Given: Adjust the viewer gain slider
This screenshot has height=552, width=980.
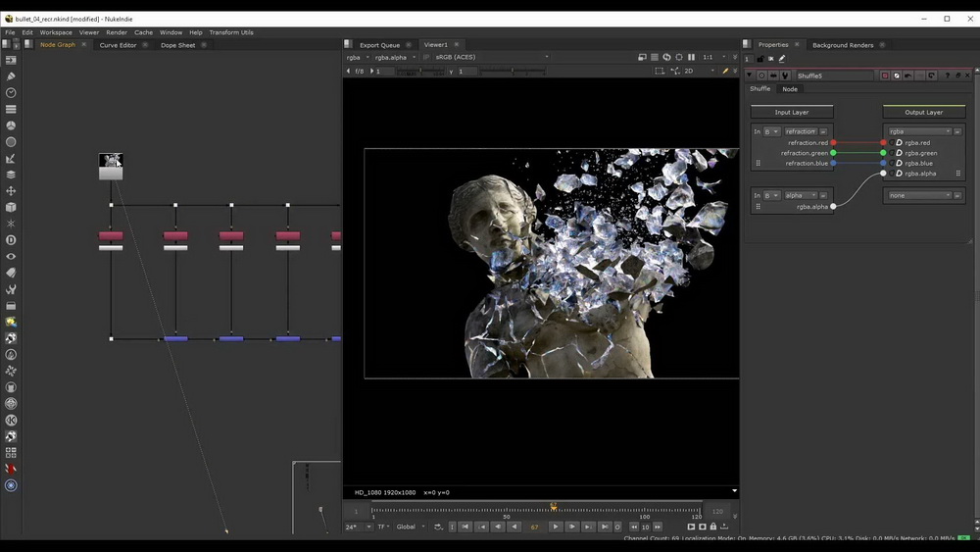Looking at the screenshot, I should (420, 72).
